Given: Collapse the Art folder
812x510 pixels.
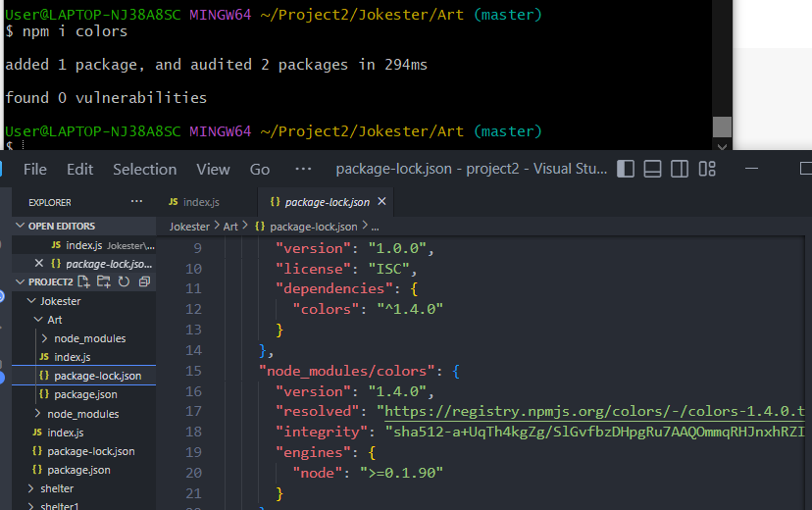Looking at the screenshot, I should pos(84,320).
